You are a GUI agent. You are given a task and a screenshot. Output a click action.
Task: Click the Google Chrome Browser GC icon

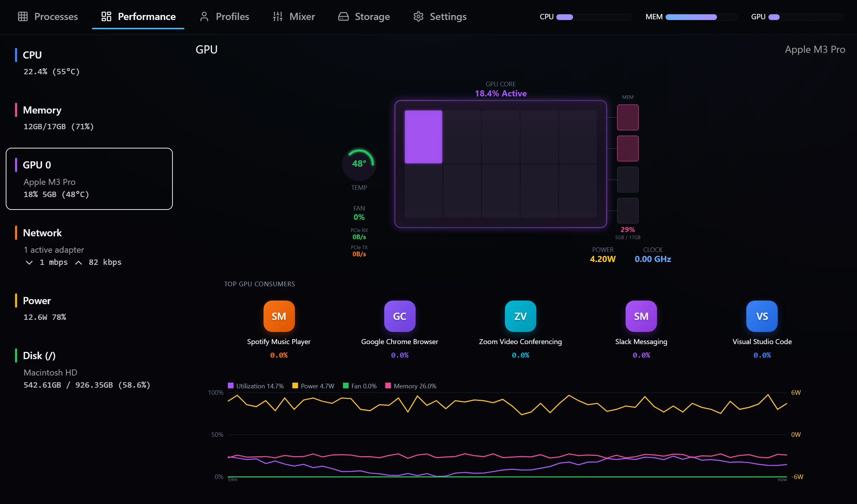tap(400, 316)
